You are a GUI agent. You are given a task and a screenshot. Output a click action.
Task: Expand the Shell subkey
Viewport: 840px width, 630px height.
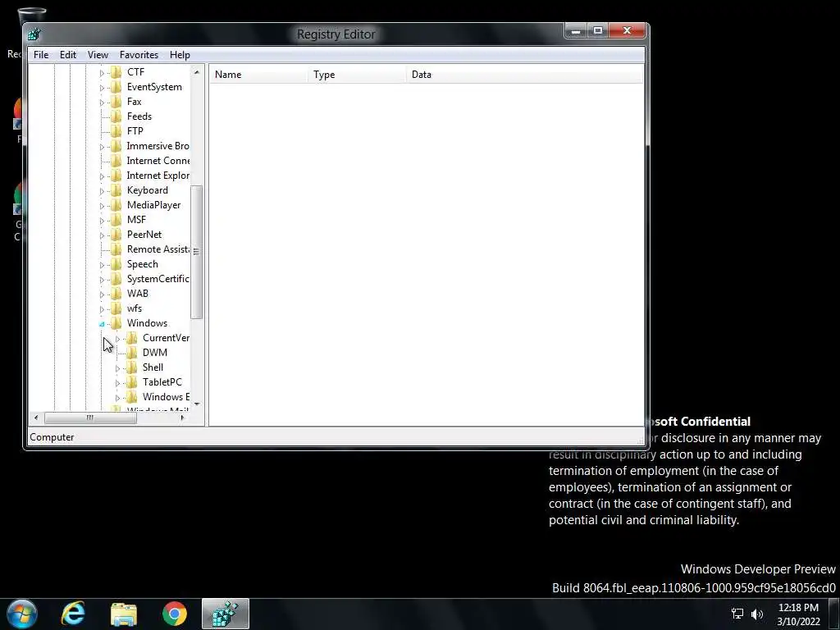coord(118,368)
